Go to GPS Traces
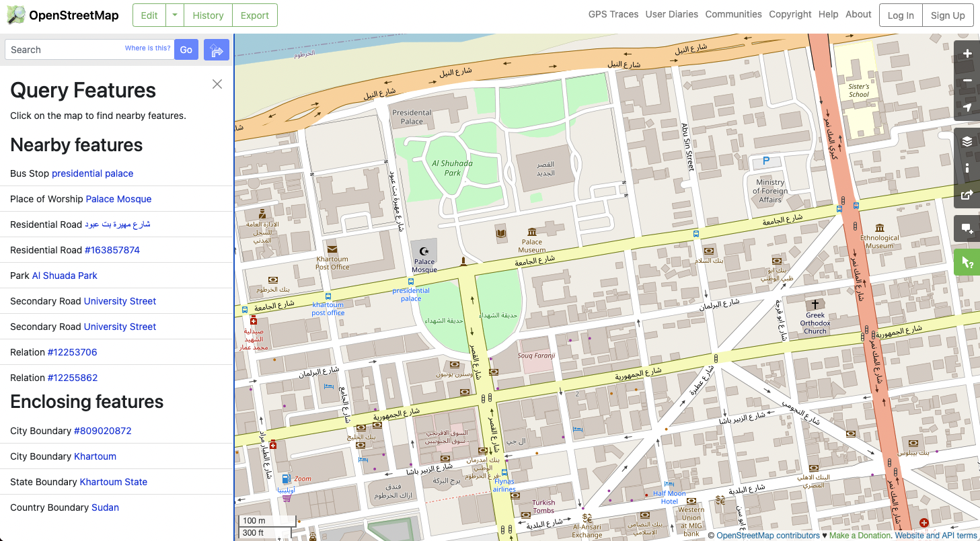 click(x=613, y=14)
